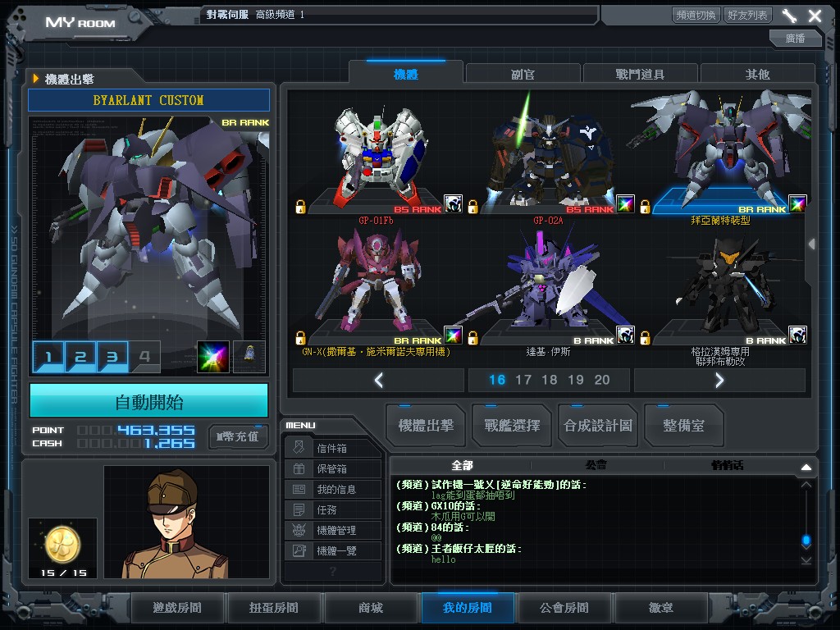The width and height of the screenshot is (840, 630).
Task: Click the chat scrollbar blue handle
Action: 806,540
